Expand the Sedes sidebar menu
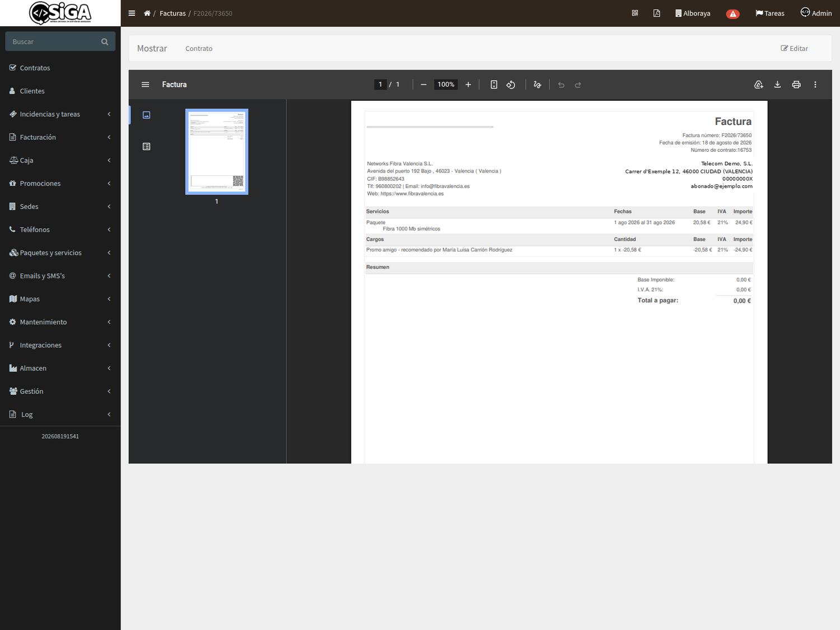 coord(60,207)
